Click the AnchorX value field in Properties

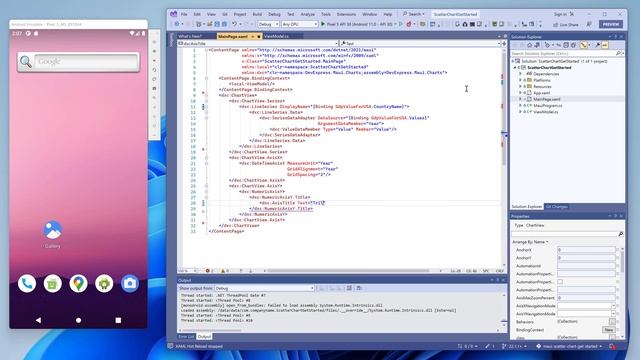tap(586, 250)
